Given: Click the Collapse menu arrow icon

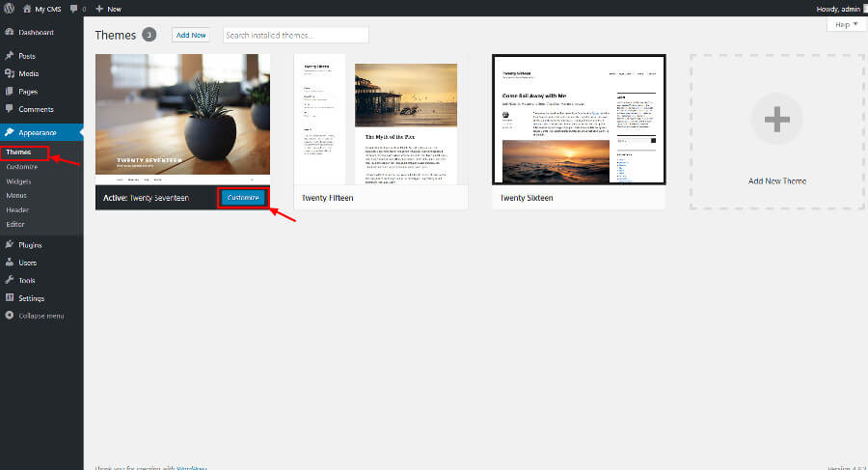Looking at the screenshot, I should (x=9, y=316).
